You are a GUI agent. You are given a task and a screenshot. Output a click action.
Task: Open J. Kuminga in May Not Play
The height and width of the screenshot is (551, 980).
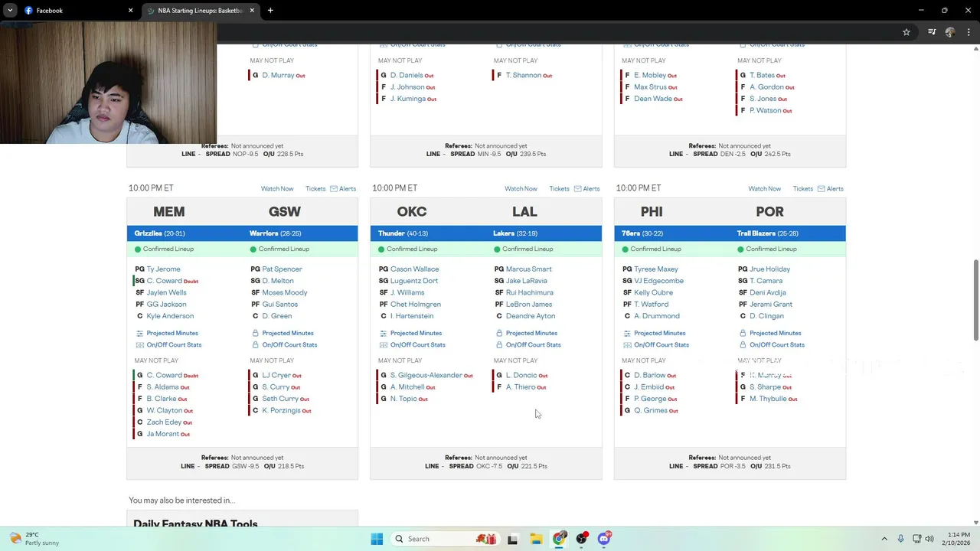tap(408, 99)
